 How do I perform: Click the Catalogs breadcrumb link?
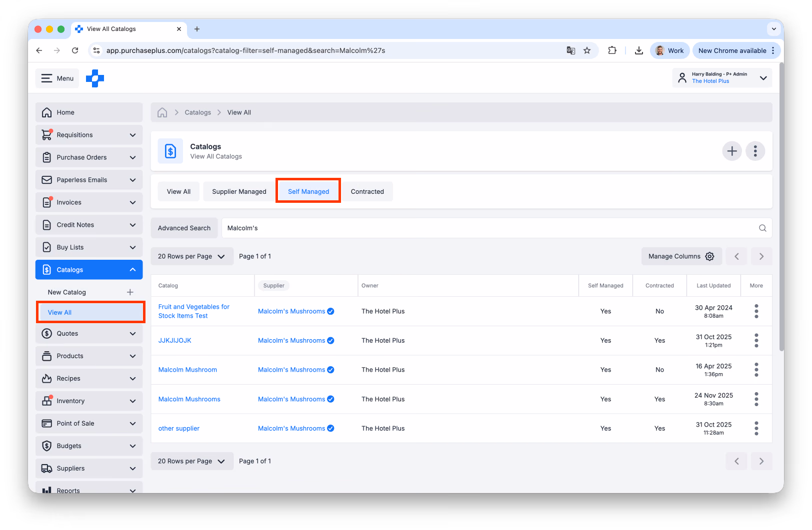pos(198,112)
